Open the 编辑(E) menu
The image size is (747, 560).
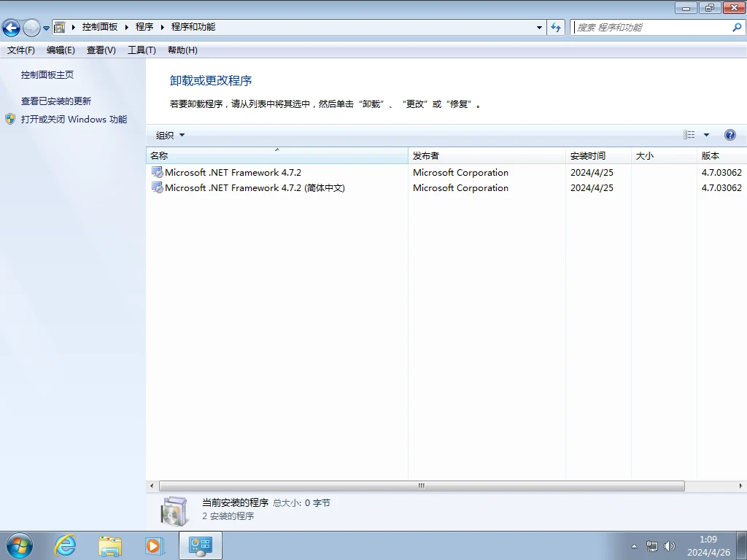pyautogui.click(x=61, y=50)
